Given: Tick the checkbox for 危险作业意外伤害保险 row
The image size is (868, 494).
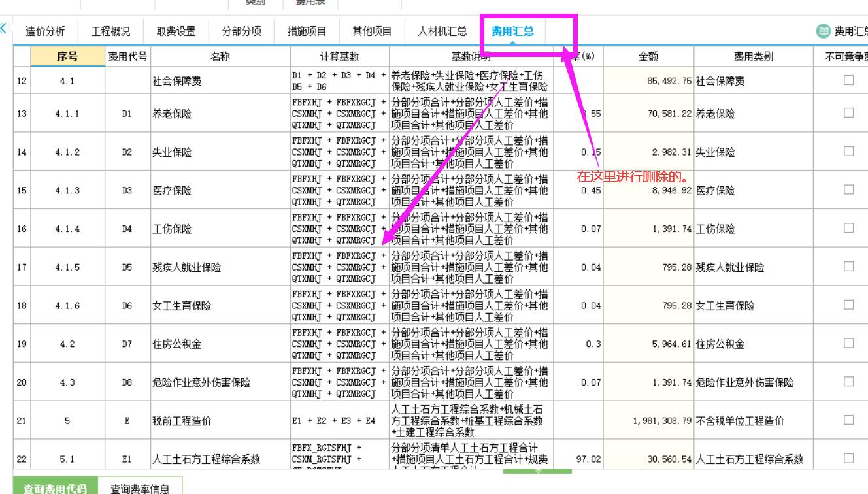Looking at the screenshot, I should coord(849,382).
